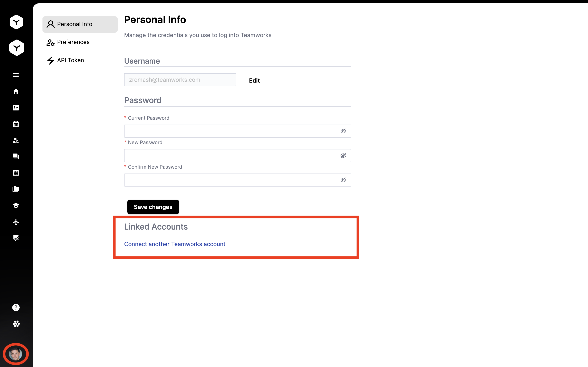Image resolution: width=588 pixels, height=367 pixels.
Task: Reveal the Confirm New Password entry
Action: pos(344,180)
